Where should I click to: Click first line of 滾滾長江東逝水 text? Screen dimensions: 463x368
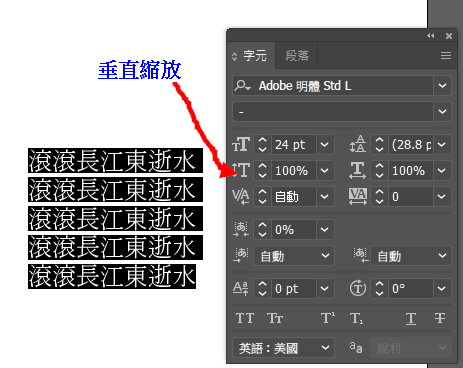point(115,161)
